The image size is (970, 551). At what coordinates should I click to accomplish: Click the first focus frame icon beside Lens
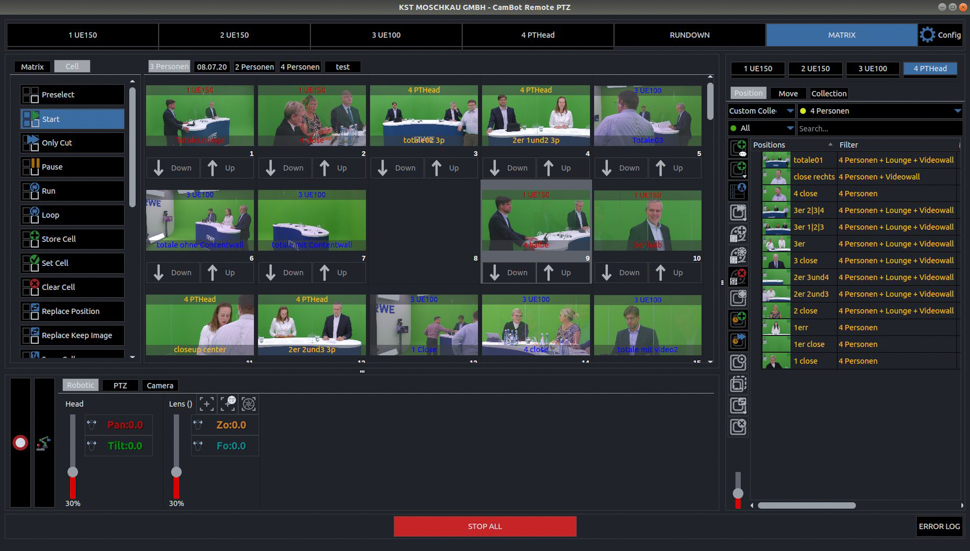tap(207, 404)
